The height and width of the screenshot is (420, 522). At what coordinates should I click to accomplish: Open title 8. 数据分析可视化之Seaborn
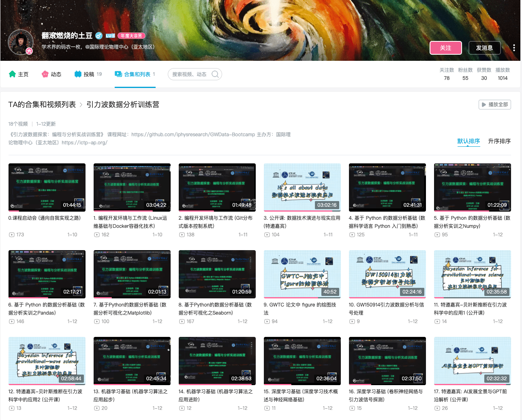pos(215,309)
